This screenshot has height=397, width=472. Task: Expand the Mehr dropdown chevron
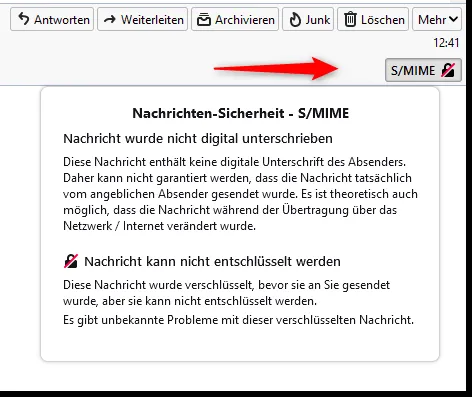click(x=453, y=19)
